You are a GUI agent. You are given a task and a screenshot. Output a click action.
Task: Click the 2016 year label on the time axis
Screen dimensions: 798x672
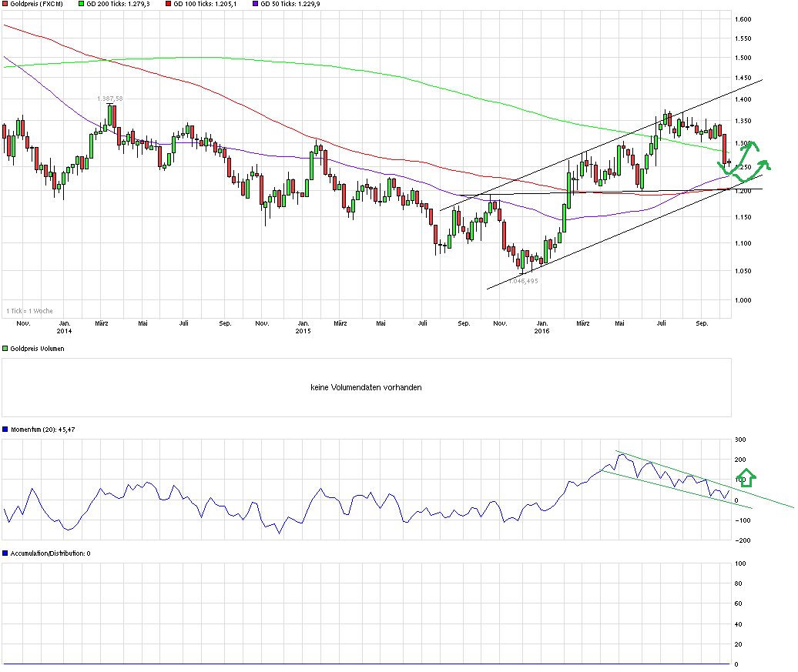click(x=541, y=331)
